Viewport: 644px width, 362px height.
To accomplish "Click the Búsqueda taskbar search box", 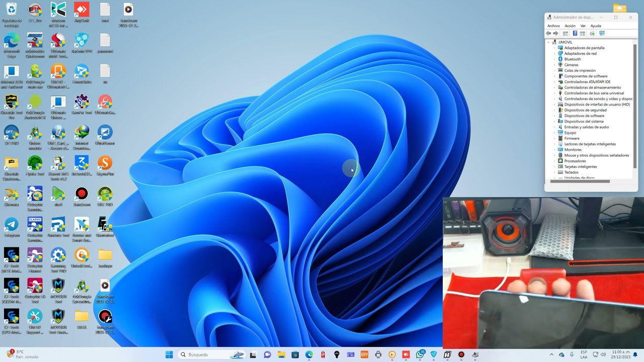I will tap(212, 354).
